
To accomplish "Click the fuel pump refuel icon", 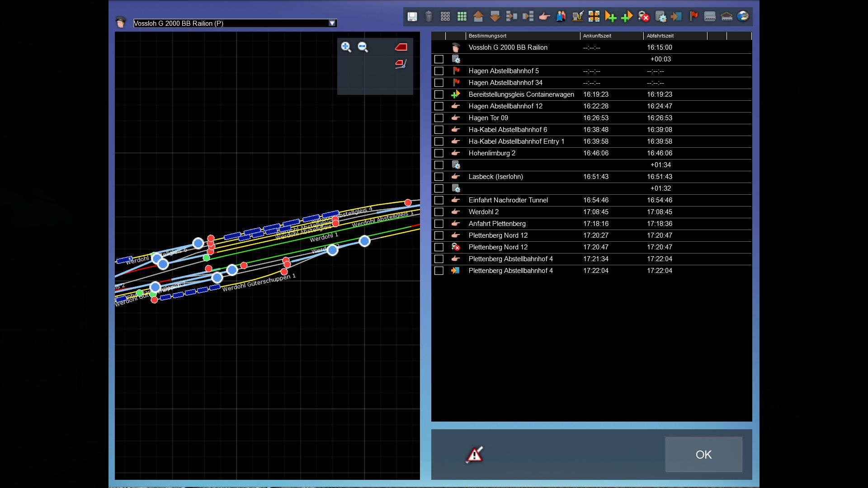I will point(577,17).
